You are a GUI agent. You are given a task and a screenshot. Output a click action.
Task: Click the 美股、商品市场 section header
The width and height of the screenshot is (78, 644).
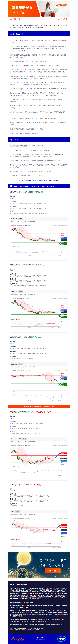(x=39, y=34)
